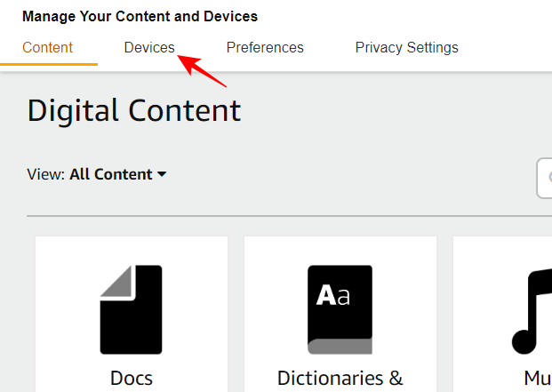The height and width of the screenshot is (392, 552).
Task: Expand the All Content caret arrow
Action: tap(162, 174)
